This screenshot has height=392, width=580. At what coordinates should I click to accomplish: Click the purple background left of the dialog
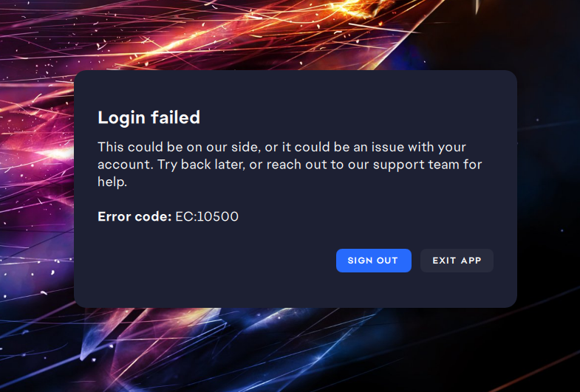click(x=37, y=185)
